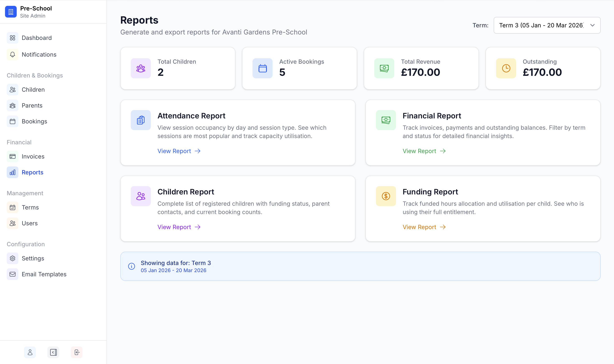
Task: Select the Dashboard icon in the sidebar
Action: pyautogui.click(x=13, y=38)
